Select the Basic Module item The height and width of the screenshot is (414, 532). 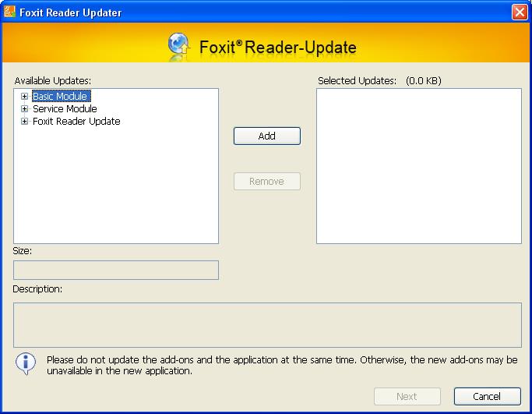pyautogui.click(x=62, y=97)
